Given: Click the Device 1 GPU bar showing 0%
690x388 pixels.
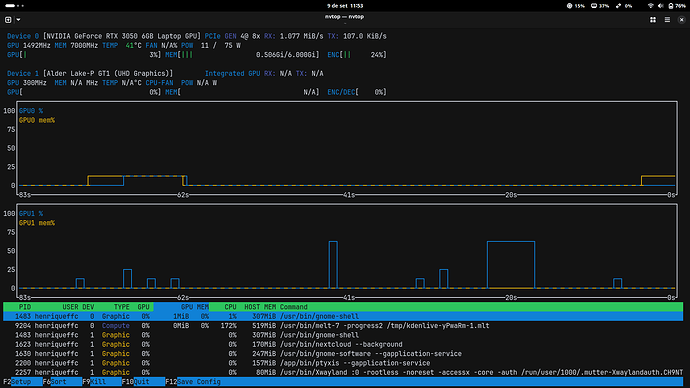Looking at the screenshot, I should tap(84, 92).
